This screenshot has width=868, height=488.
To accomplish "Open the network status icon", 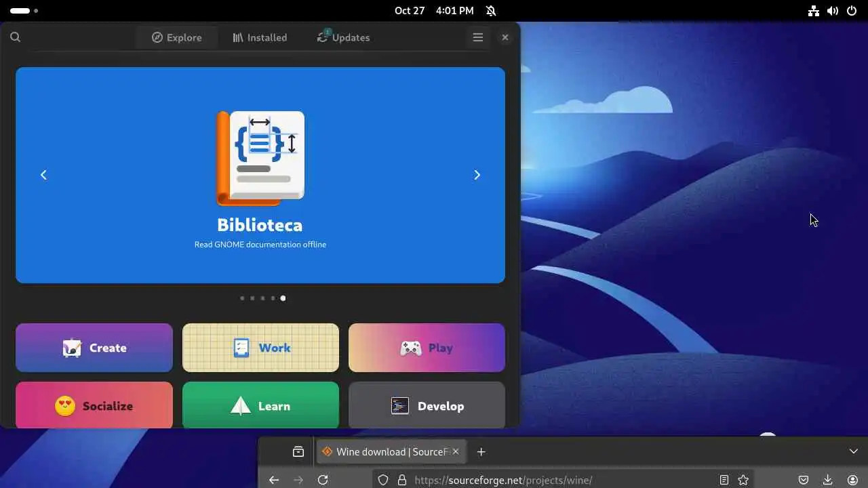I will pos(814,11).
